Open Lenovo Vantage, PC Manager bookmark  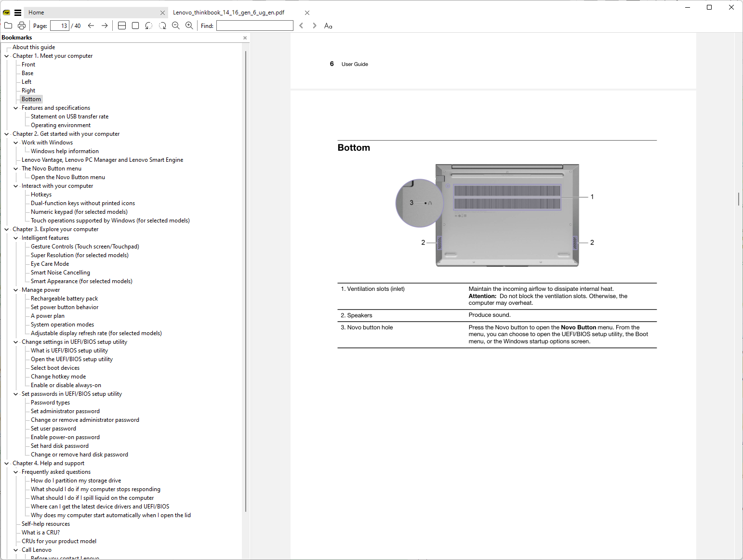click(x=102, y=160)
